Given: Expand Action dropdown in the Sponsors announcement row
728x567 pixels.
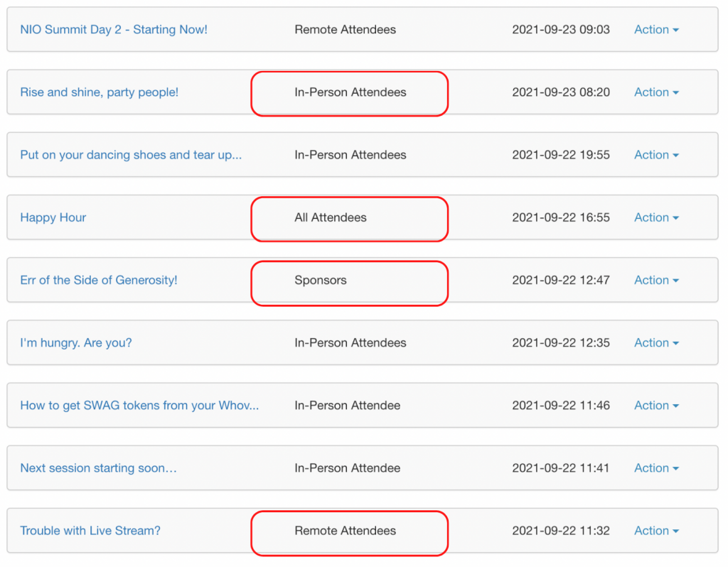Looking at the screenshot, I should [655, 280].
